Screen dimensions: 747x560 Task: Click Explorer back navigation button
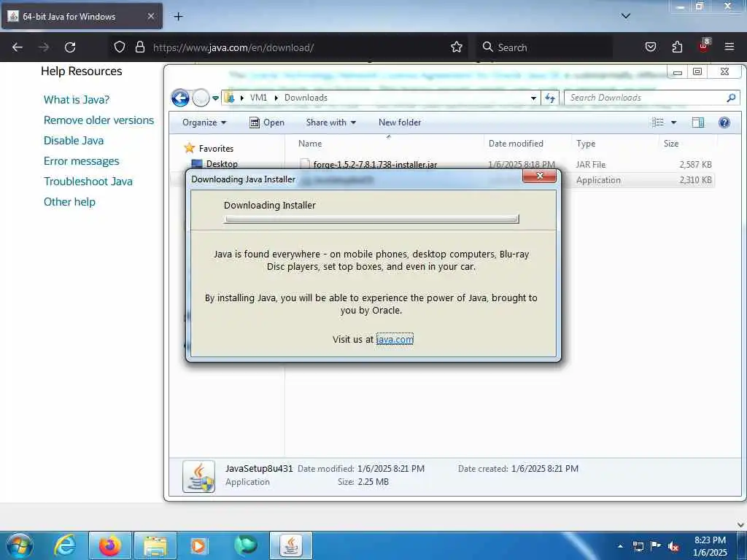[180, 98]
